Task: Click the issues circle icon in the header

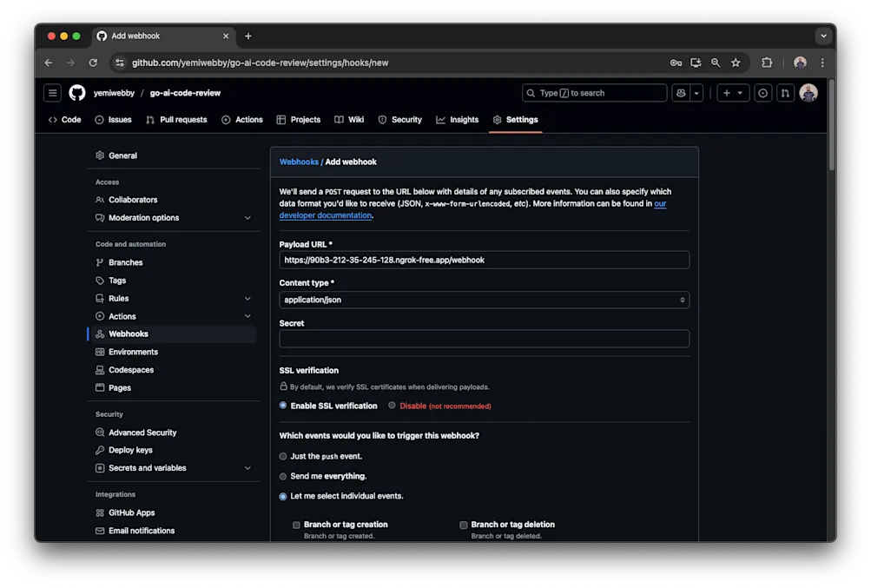Action: 762,93
